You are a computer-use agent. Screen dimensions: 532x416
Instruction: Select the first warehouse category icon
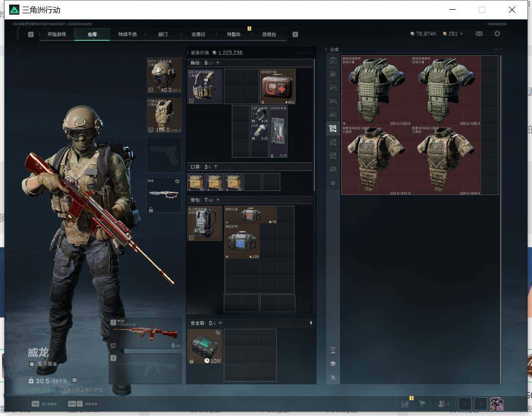coord(333,61)
